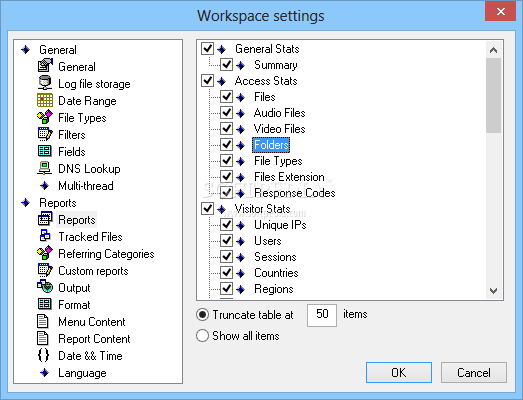
Task: Select the Show all items radio button
Action: point(202,336)
